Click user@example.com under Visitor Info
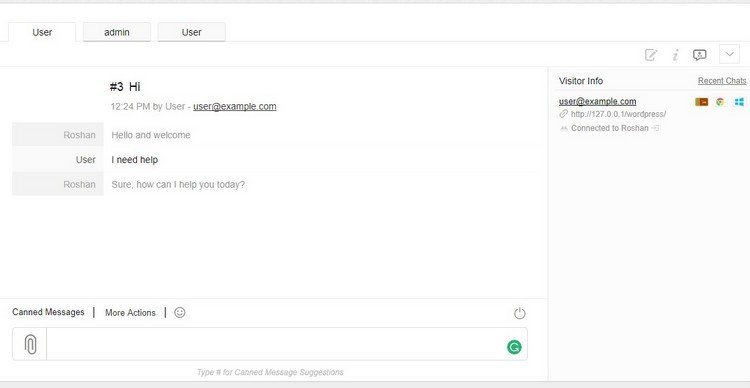 (597, 101)
